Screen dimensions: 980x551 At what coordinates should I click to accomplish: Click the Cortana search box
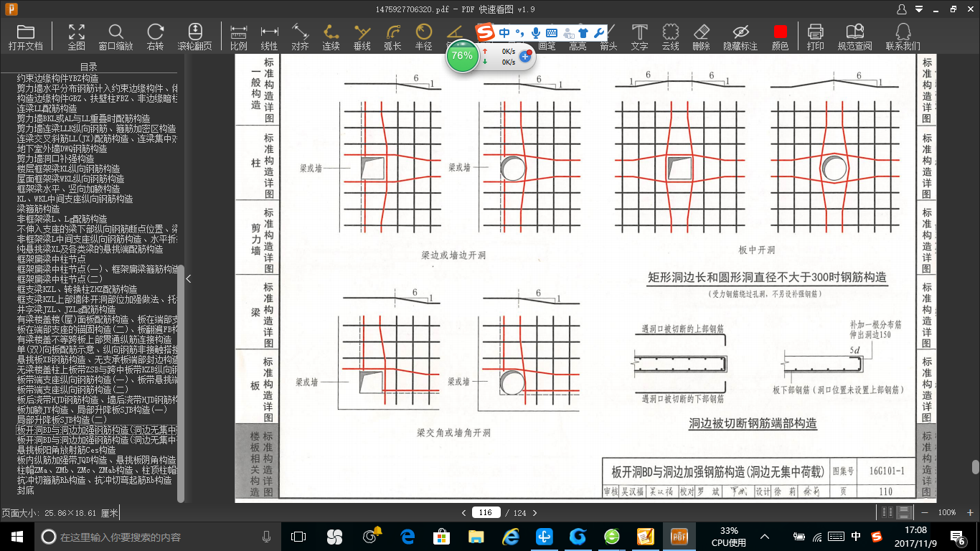click(158, 537)
